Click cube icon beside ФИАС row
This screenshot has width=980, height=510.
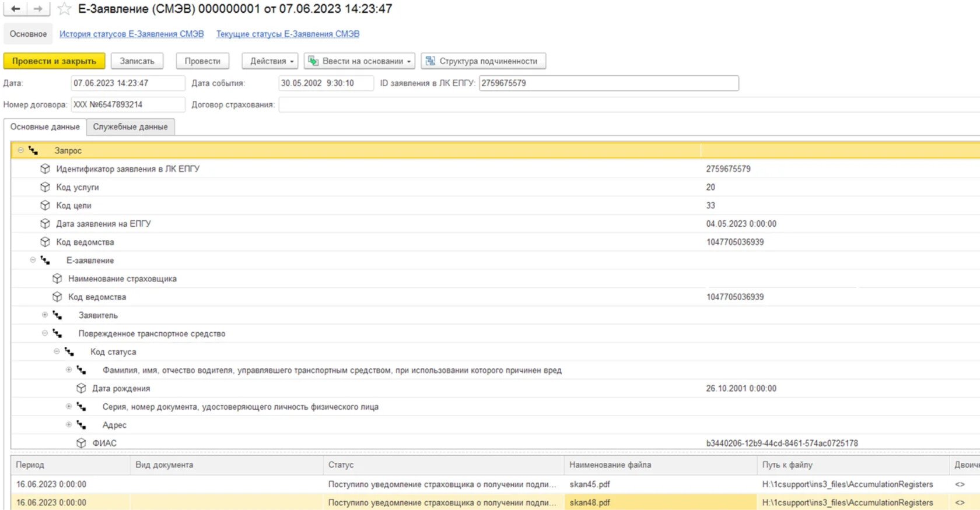click(81, 443)
